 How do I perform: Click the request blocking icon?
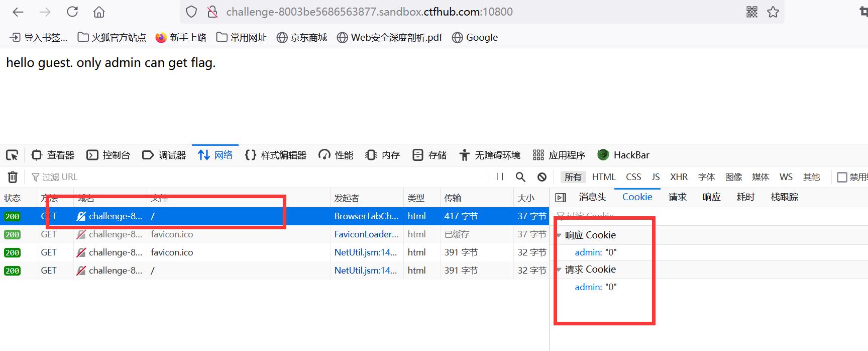click(x=542, y=177)
